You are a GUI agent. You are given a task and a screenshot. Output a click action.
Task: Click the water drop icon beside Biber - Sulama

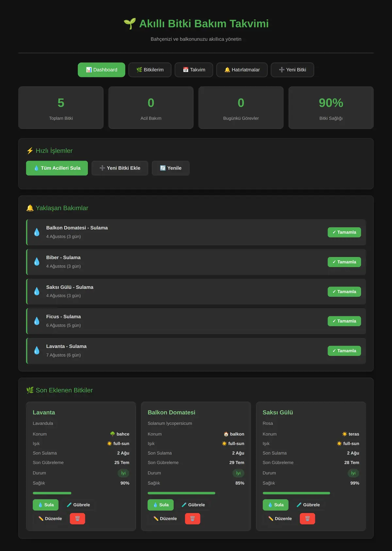(x=37, y=262)
